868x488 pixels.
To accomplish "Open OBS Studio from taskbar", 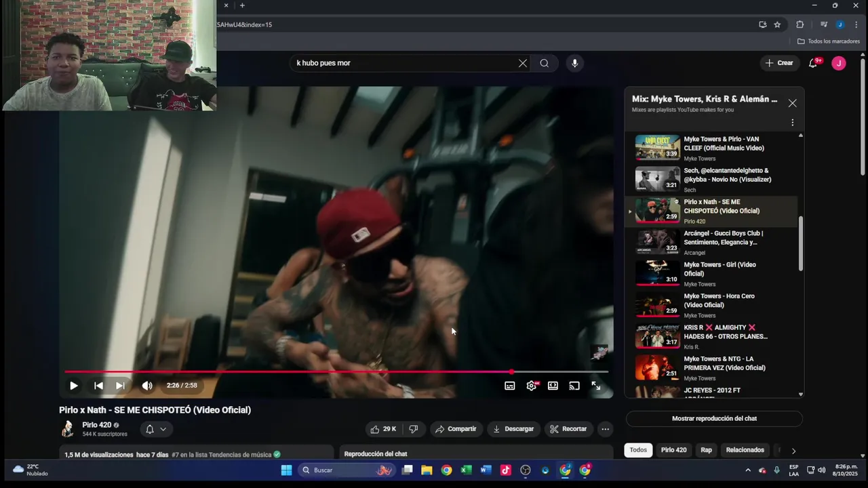I will pyautogui.click(x=526, y=470).
